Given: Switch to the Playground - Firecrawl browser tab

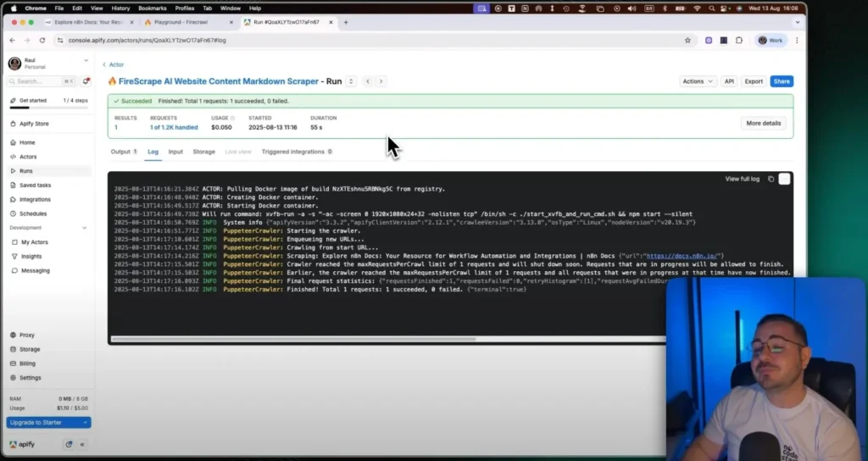Looking at the screenshot, I should [x=188, y=22].
